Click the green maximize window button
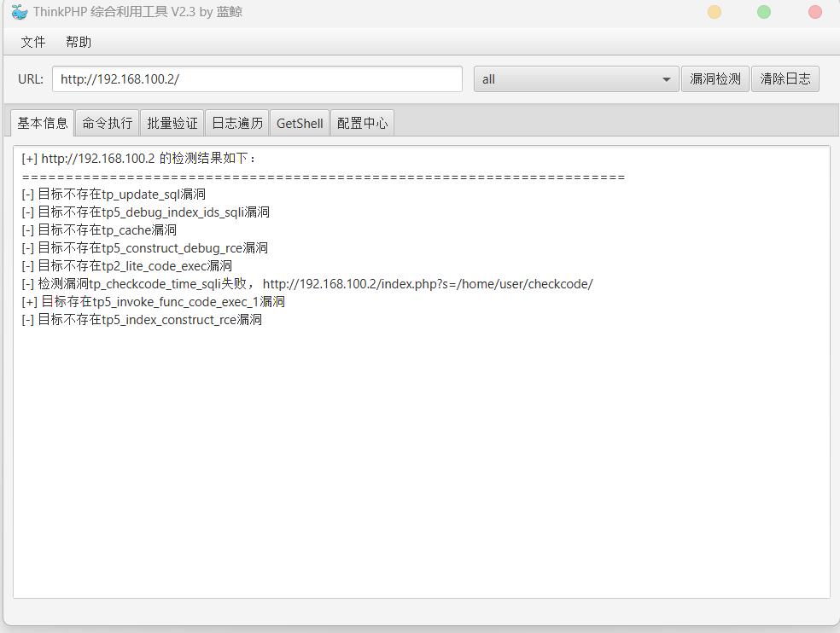 (764, 12)
